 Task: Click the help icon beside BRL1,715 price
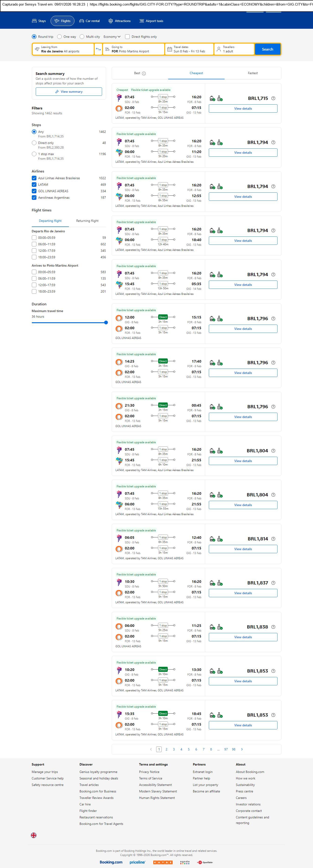pos(273,98)
